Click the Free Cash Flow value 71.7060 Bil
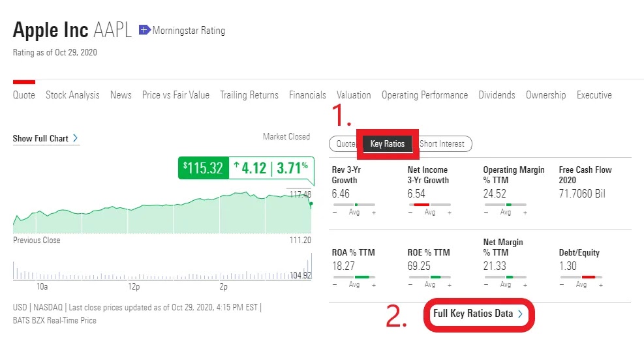Viewport: 644px width, 341px height. pyautogui.click(x=582, y=194)
